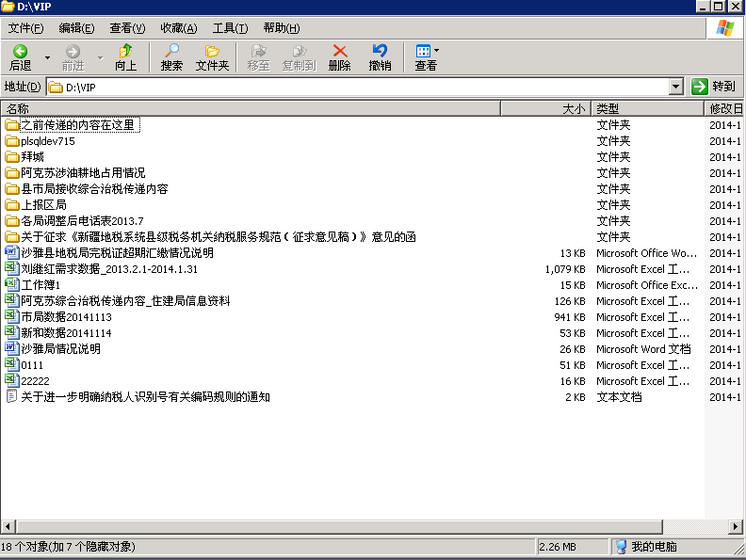Screen dimensions: 746x560
Task: Select the 各局调整后电话表2013.7 folder icon
Action: [11, 221]
